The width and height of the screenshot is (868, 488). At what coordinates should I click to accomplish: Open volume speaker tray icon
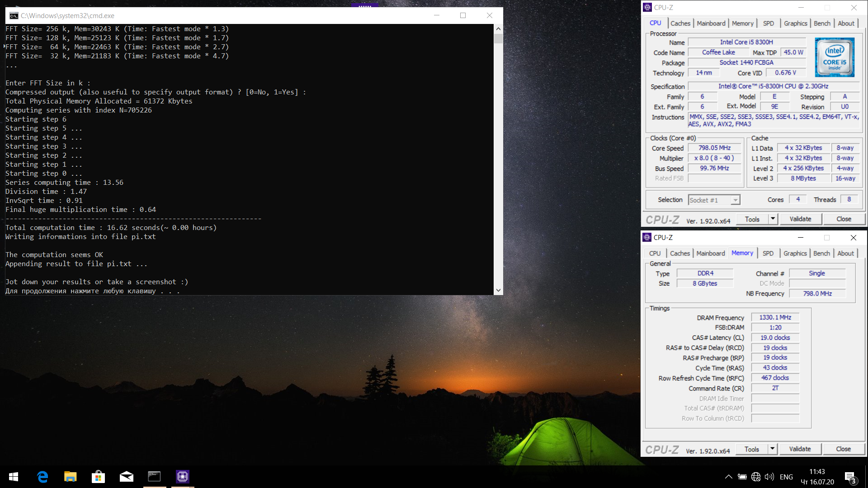[769, 477]
